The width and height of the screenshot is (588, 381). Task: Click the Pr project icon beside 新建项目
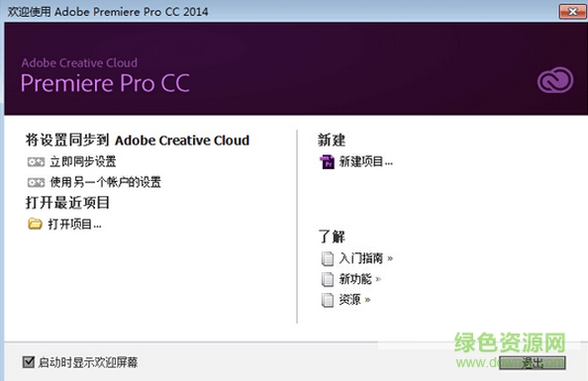tap(327, 162)
